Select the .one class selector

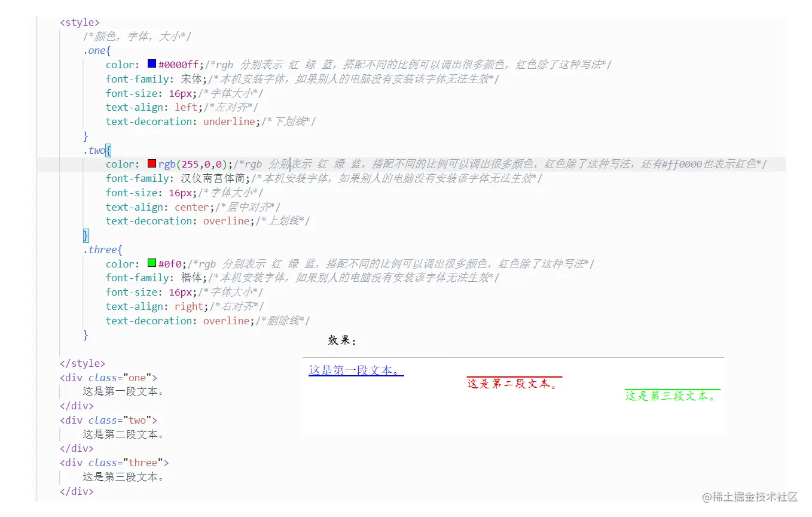pyautogui.click(x=94, y=51)
